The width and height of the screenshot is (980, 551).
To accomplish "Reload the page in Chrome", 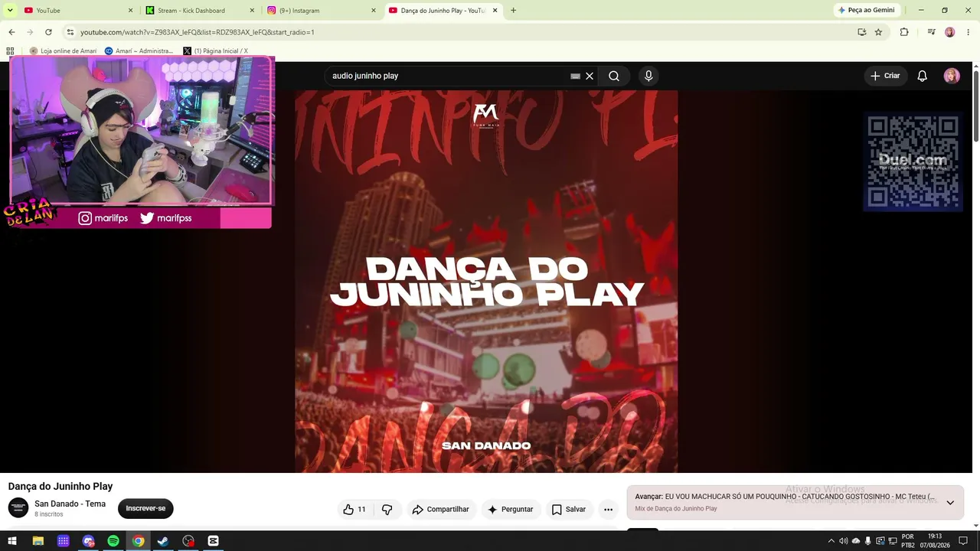I will [48, 32].
